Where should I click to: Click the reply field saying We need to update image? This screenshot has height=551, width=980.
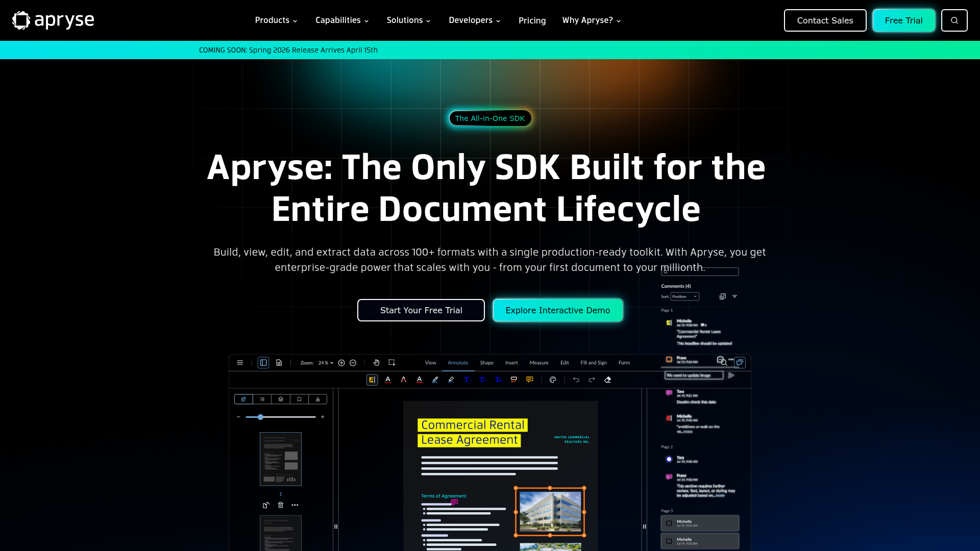(x=693, y=375)
